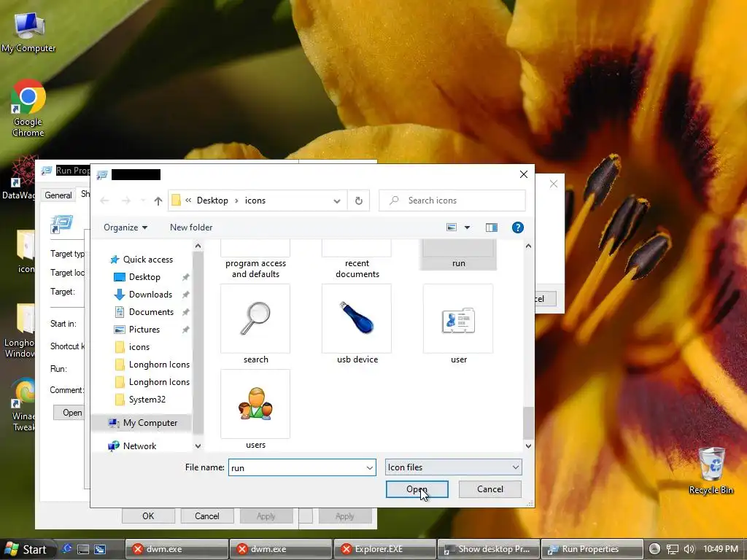
Task: Click the back navigation arrow
Action: click(105, 201)
